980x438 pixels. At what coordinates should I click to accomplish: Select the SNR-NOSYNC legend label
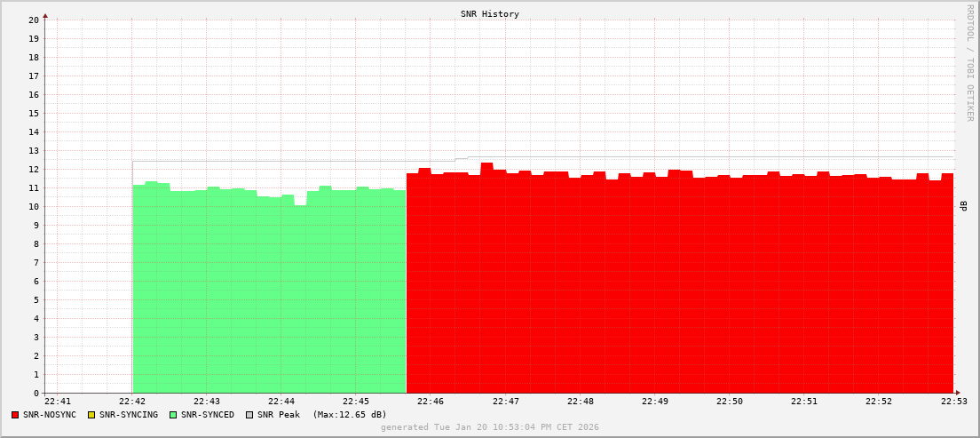(x=50, y=415)
